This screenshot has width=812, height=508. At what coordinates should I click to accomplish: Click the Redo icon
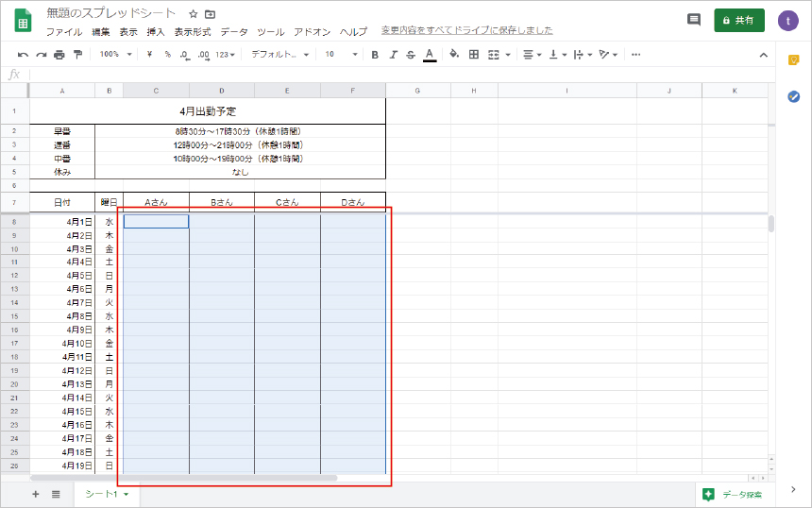pos(41,55)
